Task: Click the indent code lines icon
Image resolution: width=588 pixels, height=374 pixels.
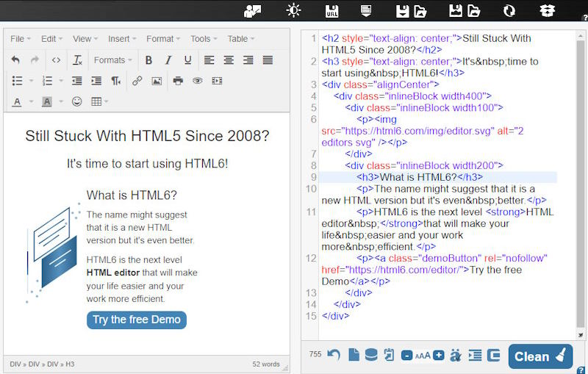Action: (475, 355)
